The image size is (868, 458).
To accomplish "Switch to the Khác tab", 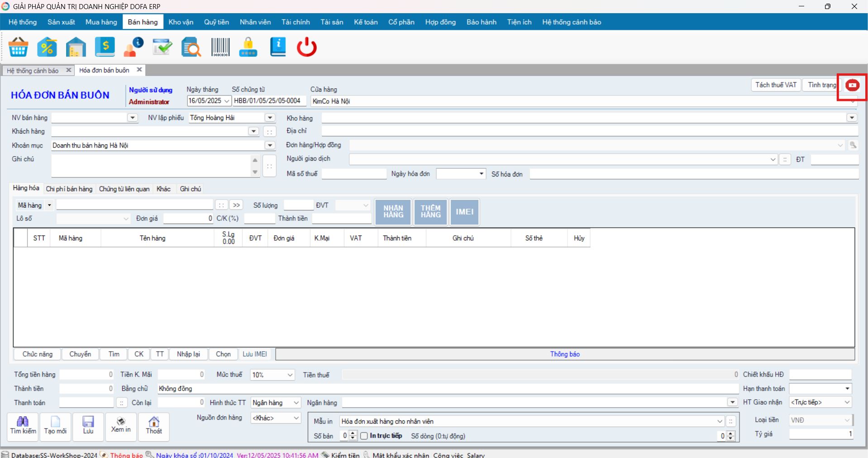I will 164,189.
